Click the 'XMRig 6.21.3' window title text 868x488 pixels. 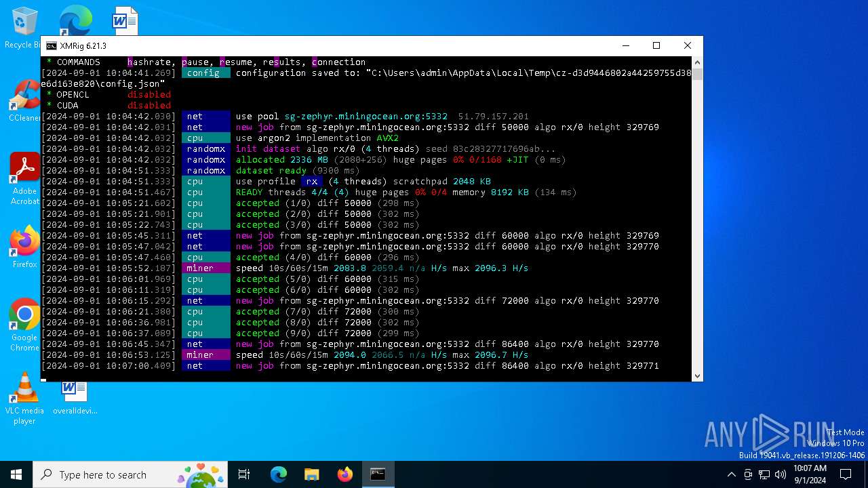pos(83,46)
